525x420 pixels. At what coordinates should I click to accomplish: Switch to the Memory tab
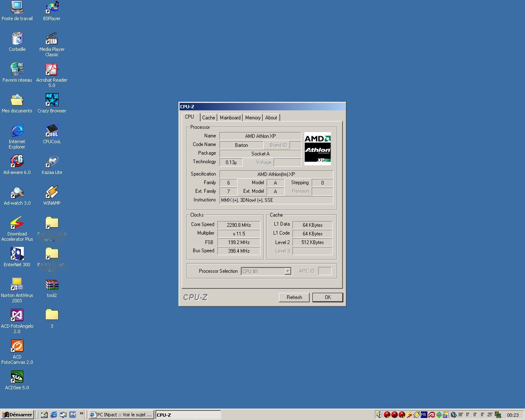pyautogui.click(x=253, y=118)
